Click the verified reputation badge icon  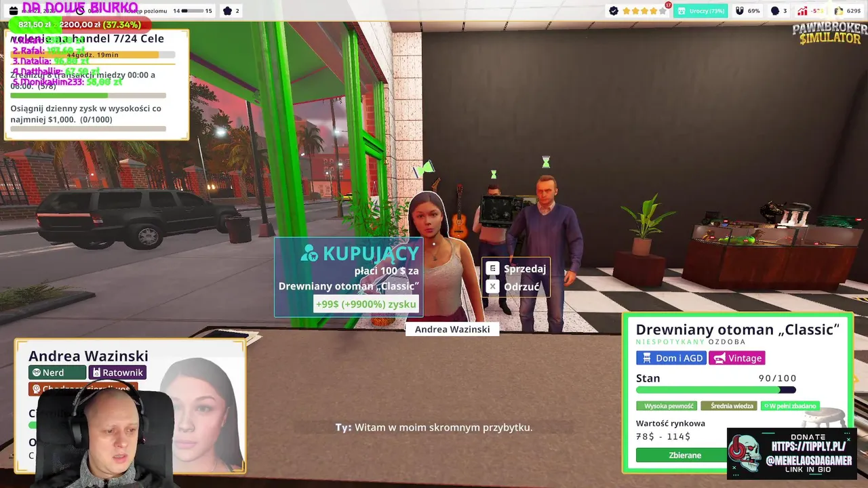point(614,11)
